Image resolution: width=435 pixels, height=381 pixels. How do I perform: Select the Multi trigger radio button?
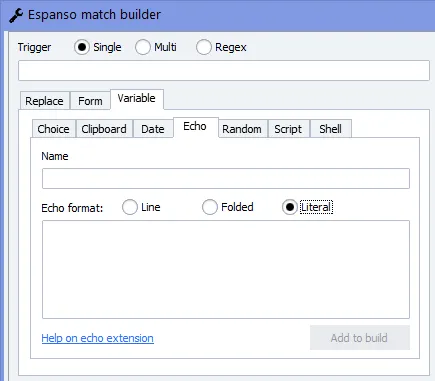point(143,47)
